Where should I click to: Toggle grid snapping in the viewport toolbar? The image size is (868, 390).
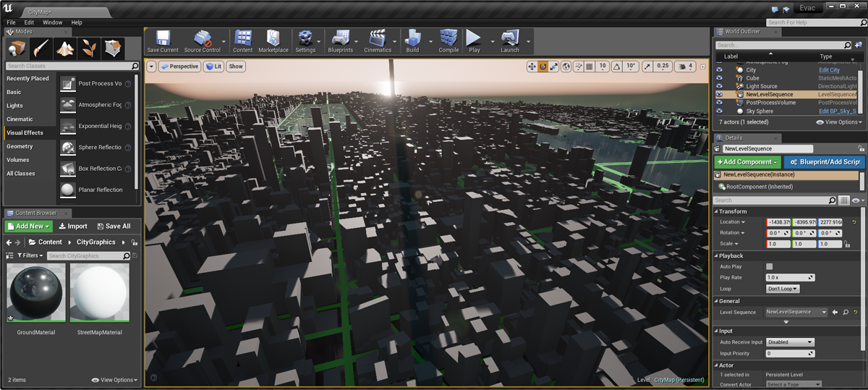590,67
